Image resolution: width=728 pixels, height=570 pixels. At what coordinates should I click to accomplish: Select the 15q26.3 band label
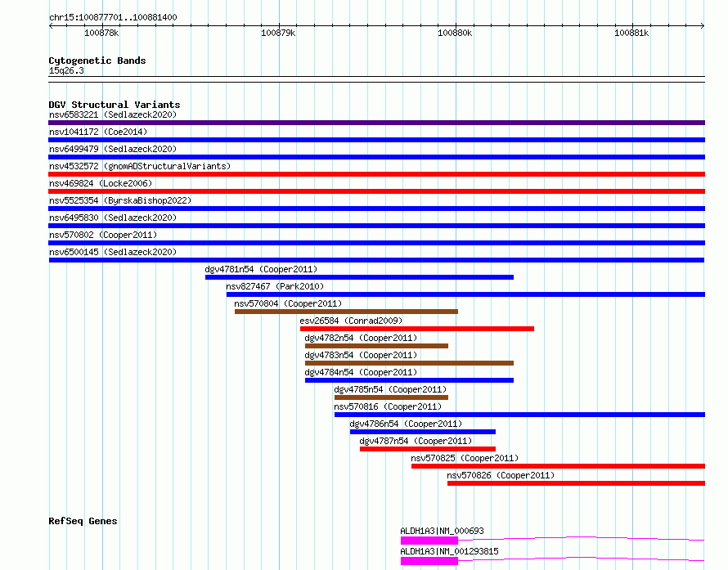tap(66, 71)
